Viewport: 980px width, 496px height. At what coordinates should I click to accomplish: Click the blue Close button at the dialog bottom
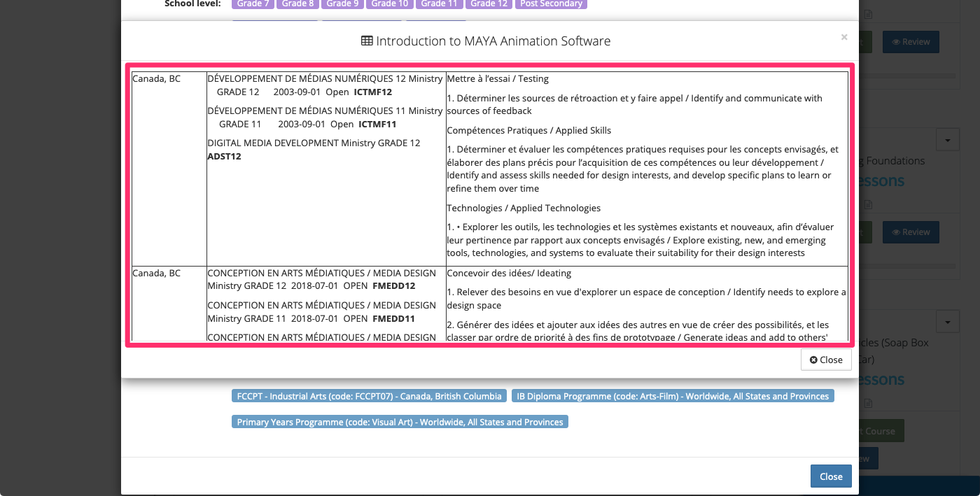[x=831, y=476]
